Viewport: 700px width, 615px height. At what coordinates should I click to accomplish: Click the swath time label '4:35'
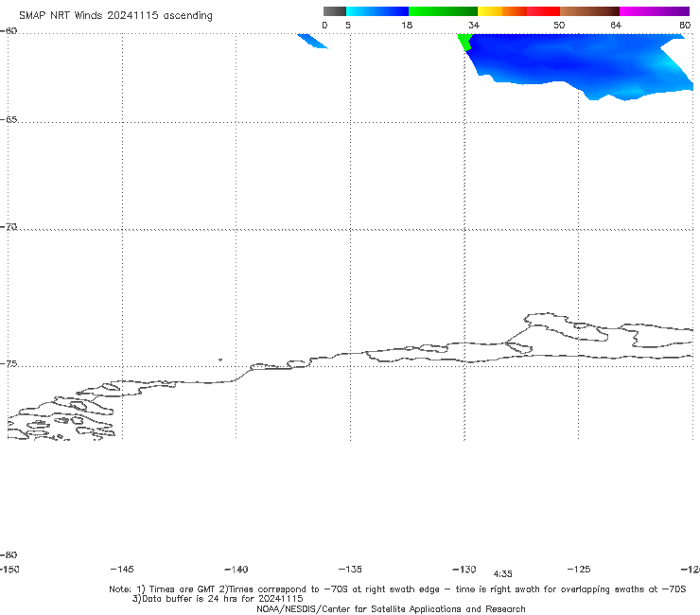pos(502,574)
